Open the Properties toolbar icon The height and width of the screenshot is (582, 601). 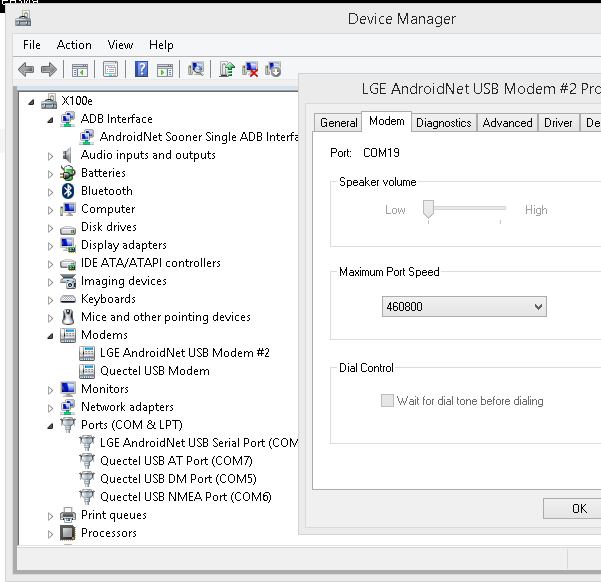(111, 69)
